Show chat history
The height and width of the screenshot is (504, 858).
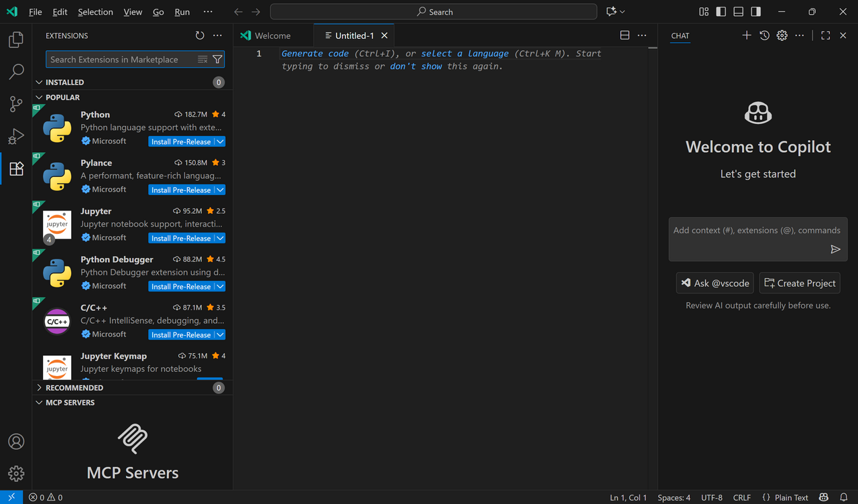(765, 36)
